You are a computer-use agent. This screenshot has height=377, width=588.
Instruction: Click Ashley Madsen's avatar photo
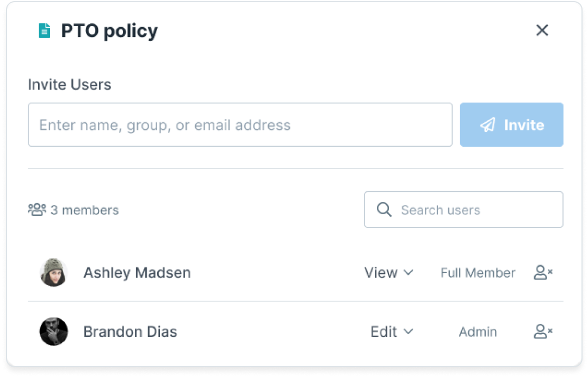point(54,273)
